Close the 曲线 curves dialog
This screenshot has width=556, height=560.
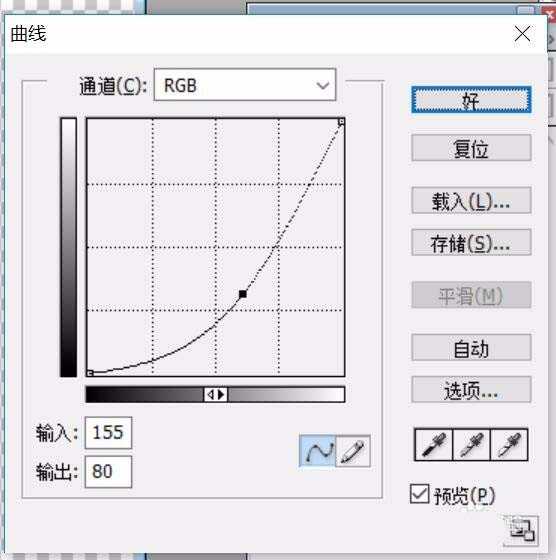point(522,34)
